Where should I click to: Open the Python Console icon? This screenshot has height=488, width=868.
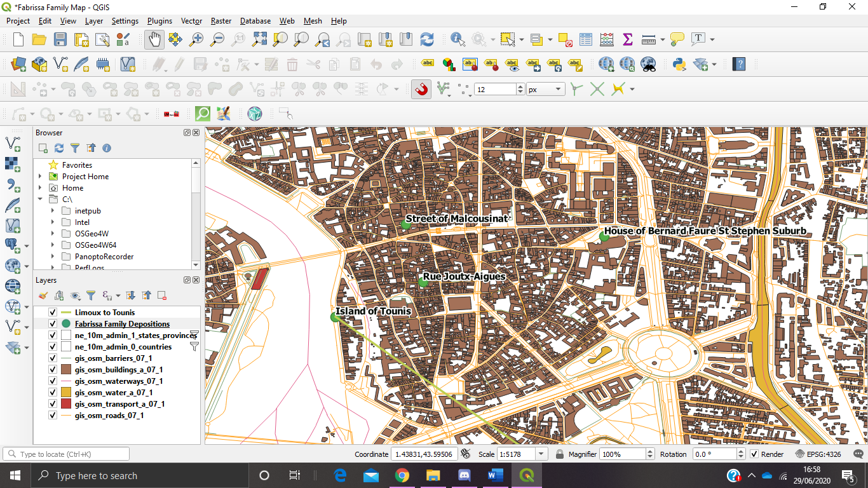679,64
